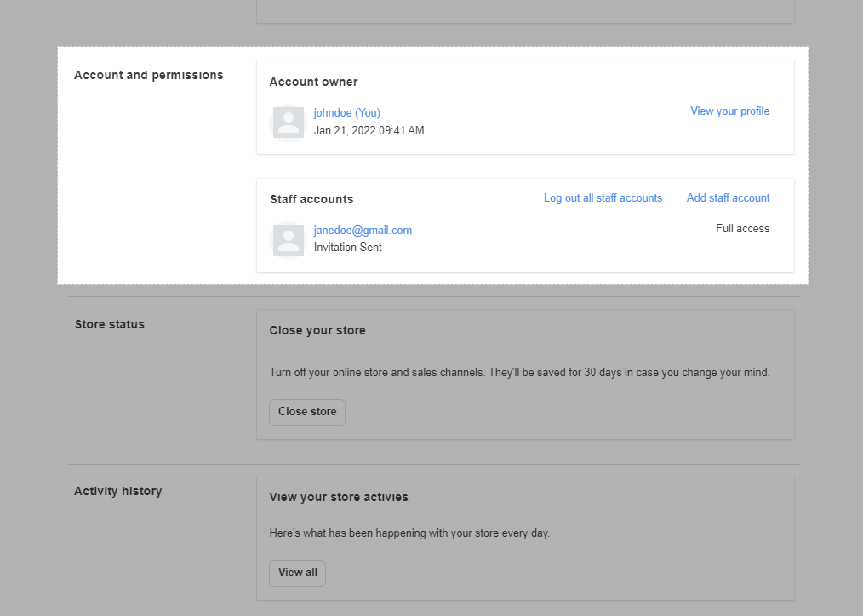Log out all staff accounts
This screenshot has width=863, height=616.
[x=603, y=198]
